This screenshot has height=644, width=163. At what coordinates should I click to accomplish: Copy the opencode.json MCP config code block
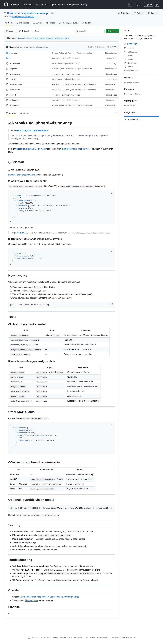pos(112,192)
